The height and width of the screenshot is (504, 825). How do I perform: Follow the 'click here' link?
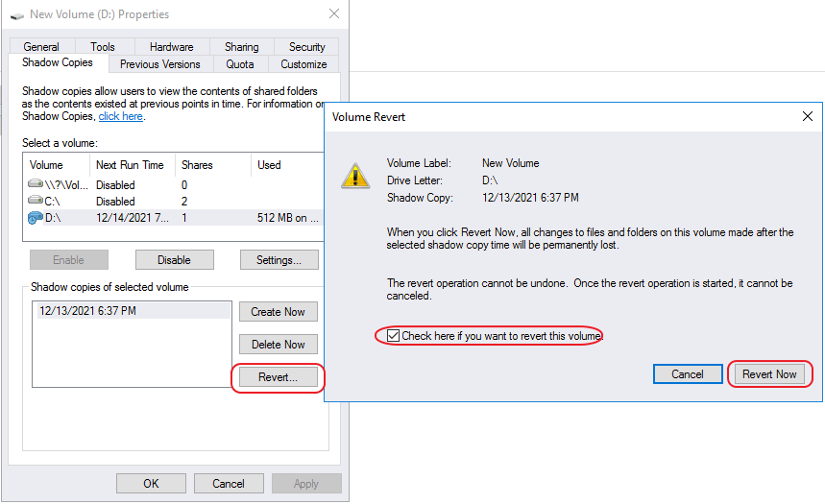[x=120, y=116]
